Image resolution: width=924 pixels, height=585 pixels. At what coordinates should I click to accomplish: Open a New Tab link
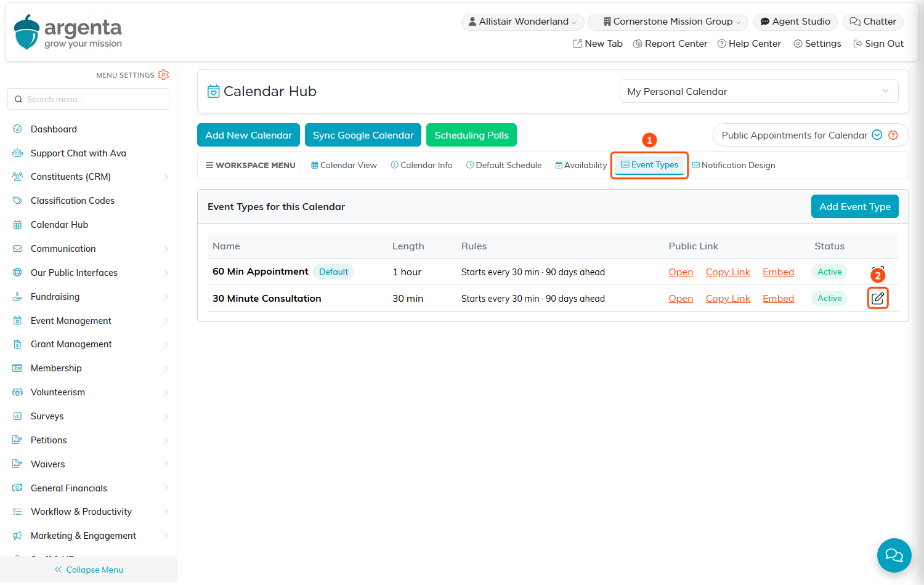[598, 44]
